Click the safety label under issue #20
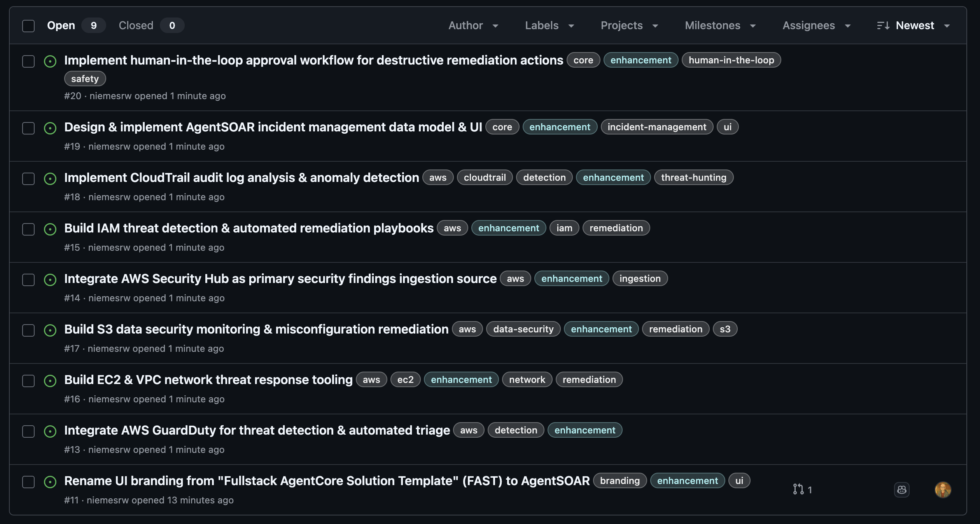The height and width of the screenshot is (524, 980). coord(84,79)
